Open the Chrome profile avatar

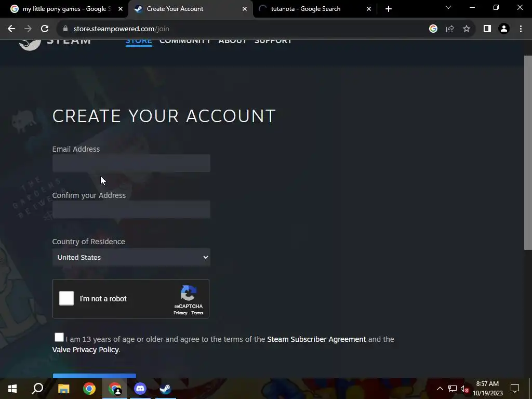click(504, 29)
